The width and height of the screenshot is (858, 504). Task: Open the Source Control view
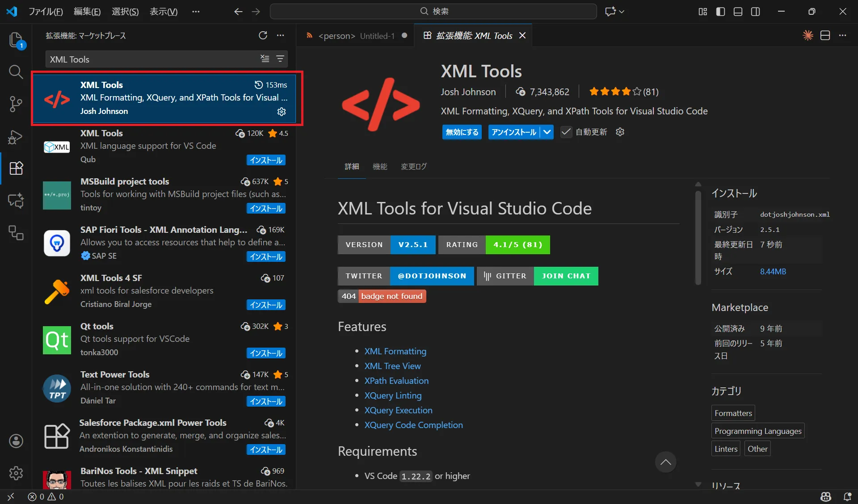[x=16, y=104]
